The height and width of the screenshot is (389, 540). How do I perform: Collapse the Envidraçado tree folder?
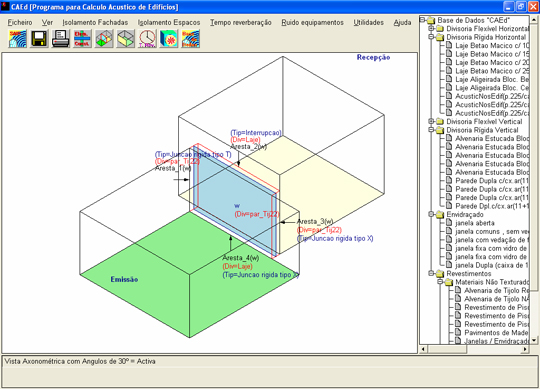[x=431, y=214]
